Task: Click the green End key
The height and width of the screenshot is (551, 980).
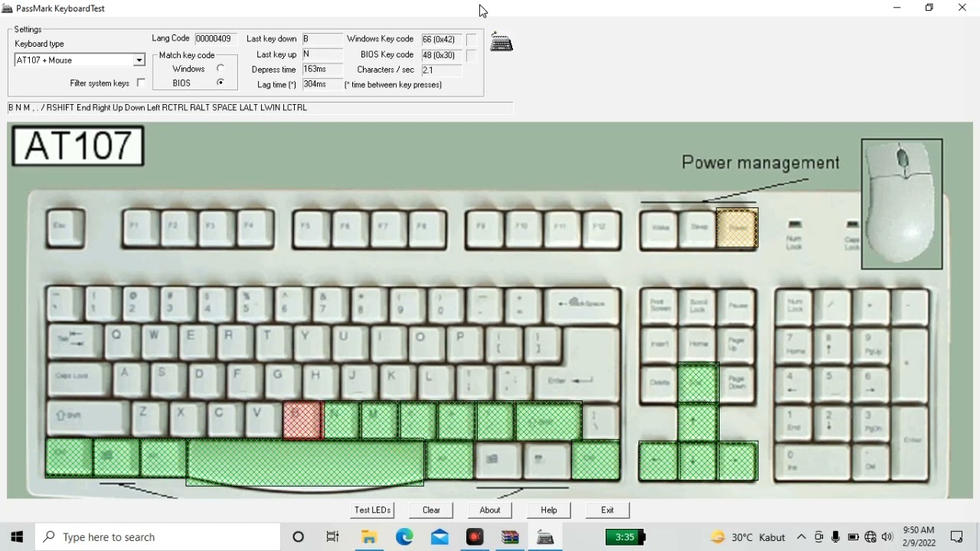Action: [697, 383]
